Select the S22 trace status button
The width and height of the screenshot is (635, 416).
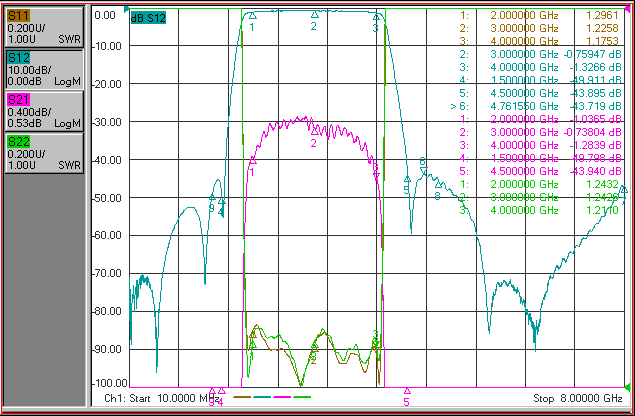tap(45, 154)
